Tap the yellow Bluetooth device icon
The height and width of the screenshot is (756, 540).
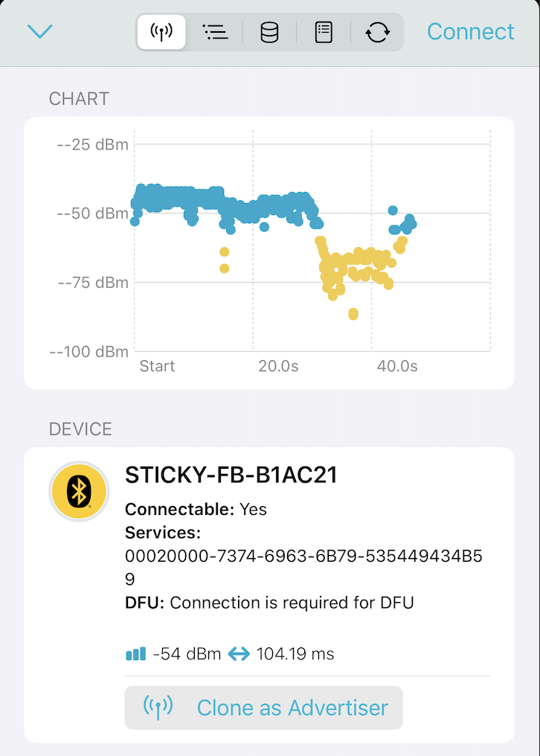pos(79,491)
